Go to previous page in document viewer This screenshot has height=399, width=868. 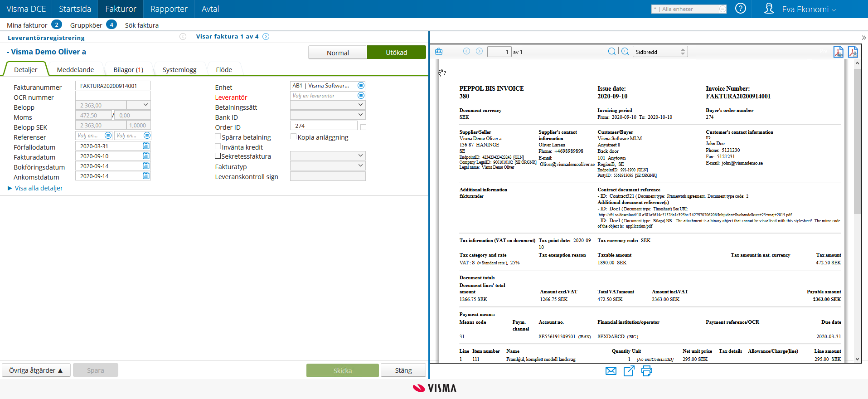[x=466, y=51]
